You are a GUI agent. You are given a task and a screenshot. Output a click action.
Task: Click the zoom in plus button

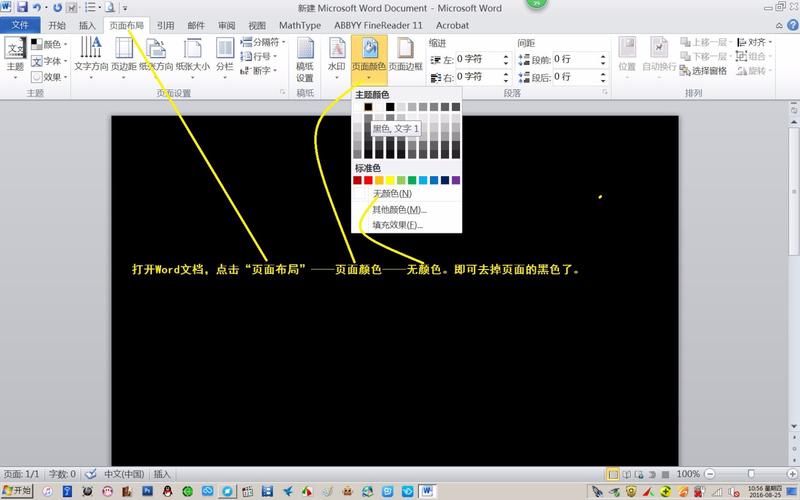[793, 474]
